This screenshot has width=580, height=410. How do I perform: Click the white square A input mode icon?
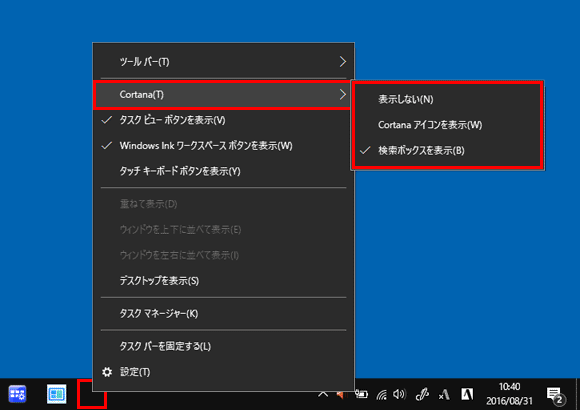(x=467, y=394)
